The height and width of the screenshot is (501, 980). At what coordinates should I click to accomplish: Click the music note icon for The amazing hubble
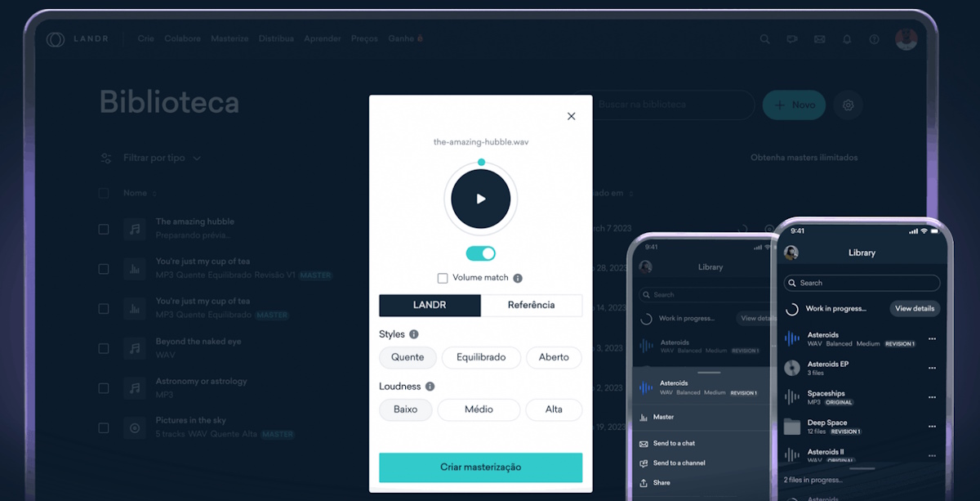tap(135, 229)
